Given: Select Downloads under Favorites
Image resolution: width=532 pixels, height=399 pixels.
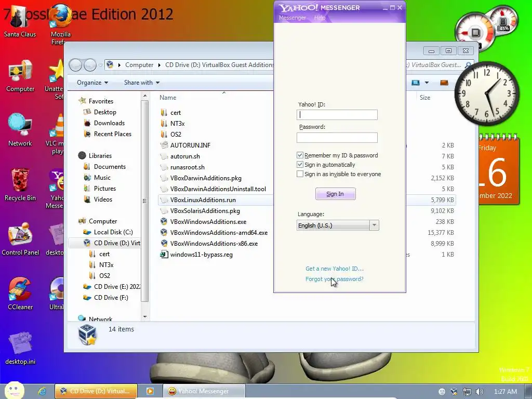Looking at the screenshot, I should (109, 123).
